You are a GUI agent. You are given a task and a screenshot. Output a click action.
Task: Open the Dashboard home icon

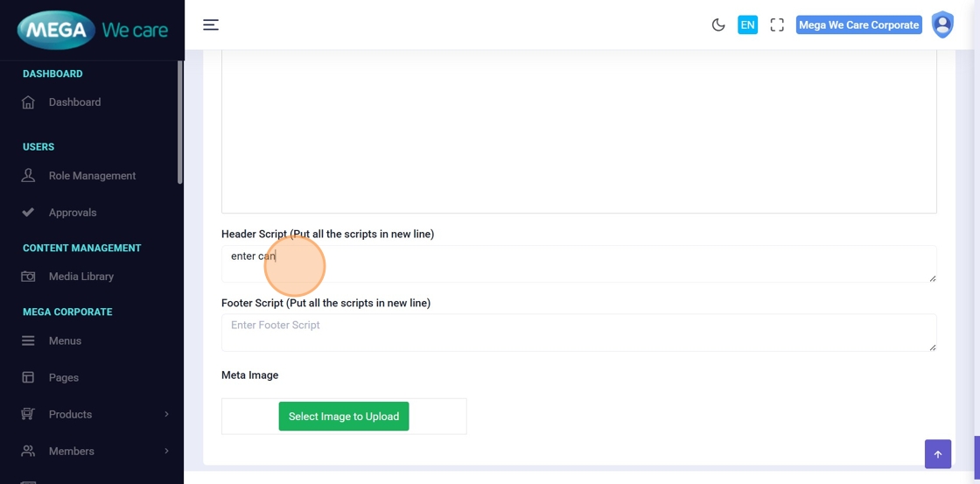[x=28, y=102]
